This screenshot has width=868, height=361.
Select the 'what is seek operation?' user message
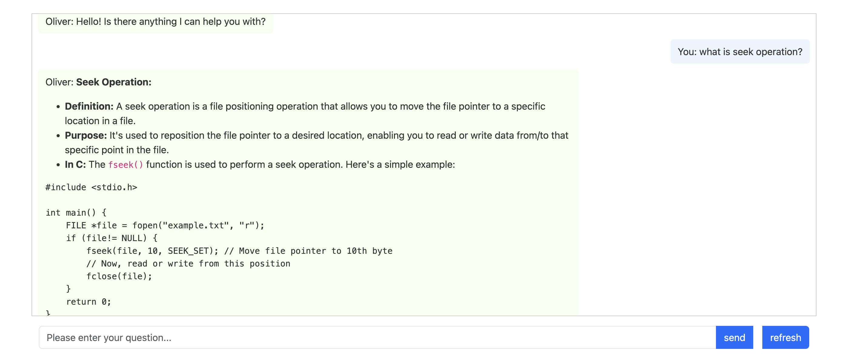click(x=740, y=51)
